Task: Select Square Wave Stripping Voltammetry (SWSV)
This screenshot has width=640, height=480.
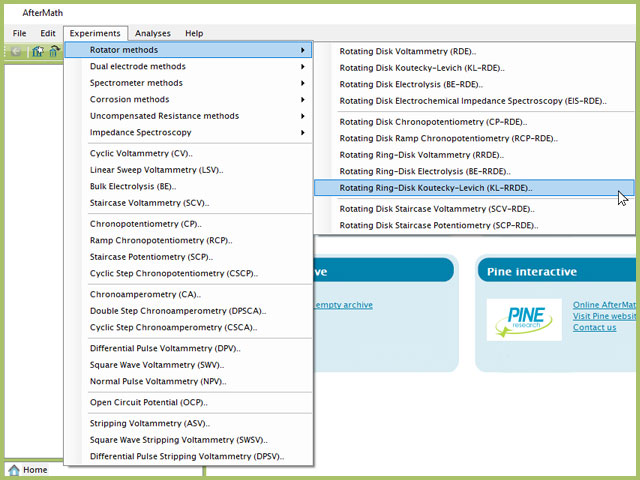Action: pyautogui.click(x=189, y=440)
